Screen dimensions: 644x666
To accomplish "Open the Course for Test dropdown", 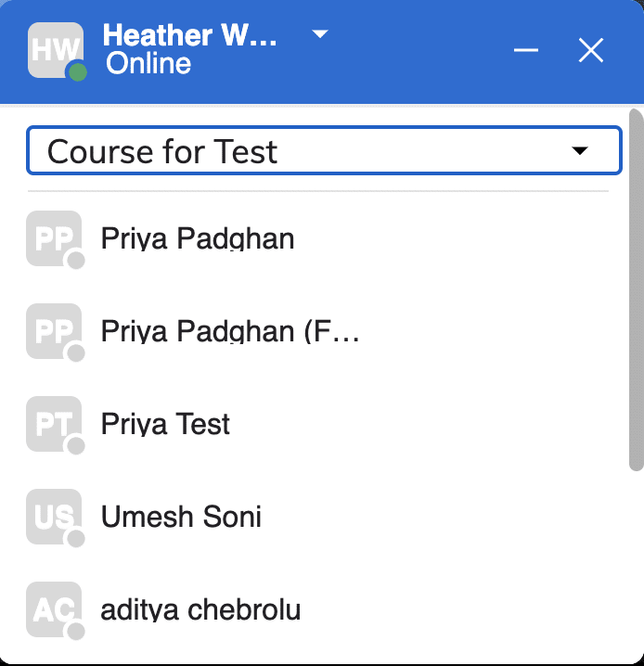I will (306, 151).
